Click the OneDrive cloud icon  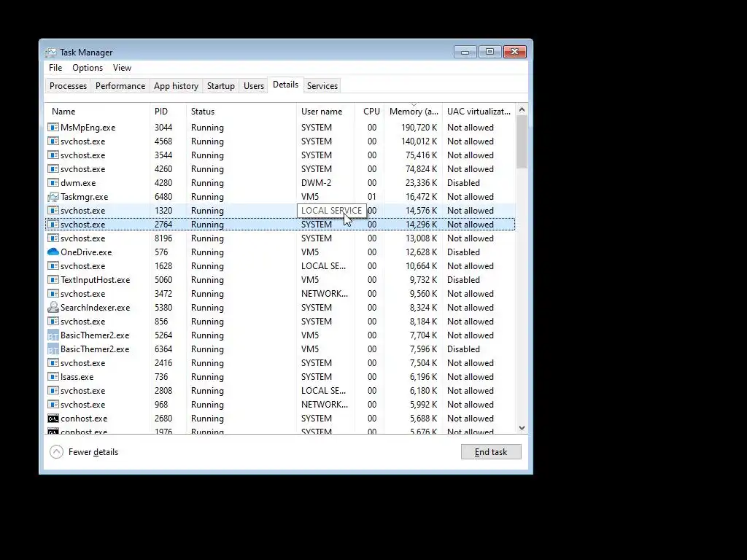pos(53,252)
